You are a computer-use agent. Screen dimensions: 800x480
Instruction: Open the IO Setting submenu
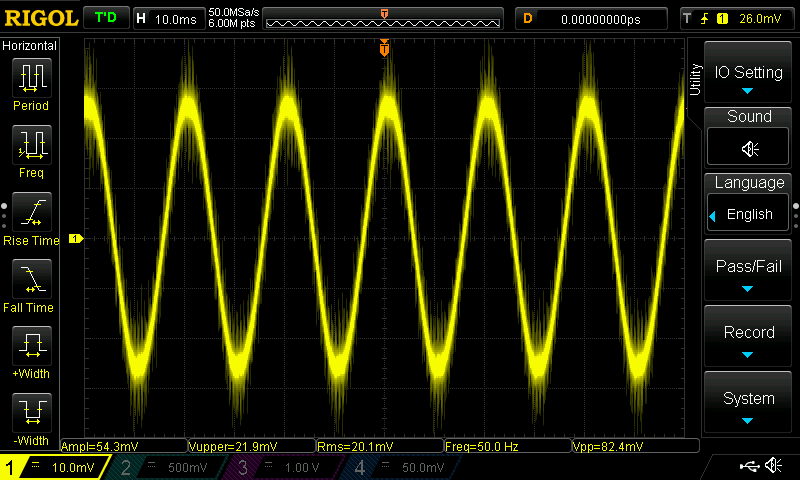748,72
